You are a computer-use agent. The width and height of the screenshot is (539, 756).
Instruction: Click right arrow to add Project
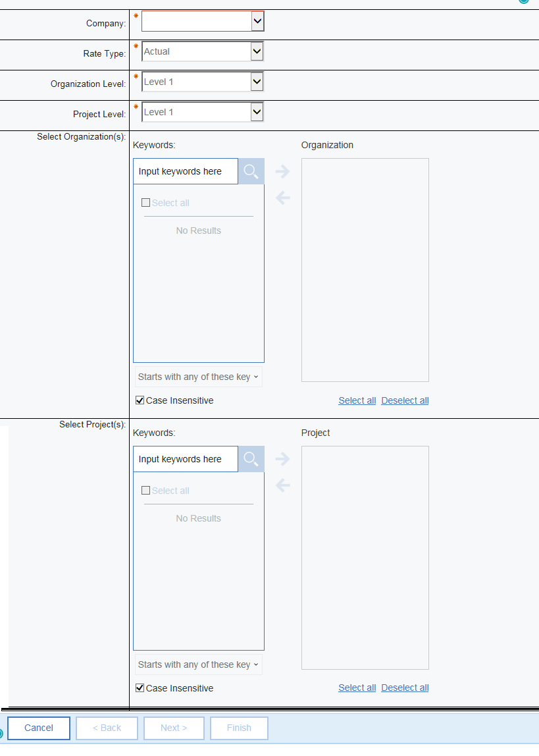282,459
